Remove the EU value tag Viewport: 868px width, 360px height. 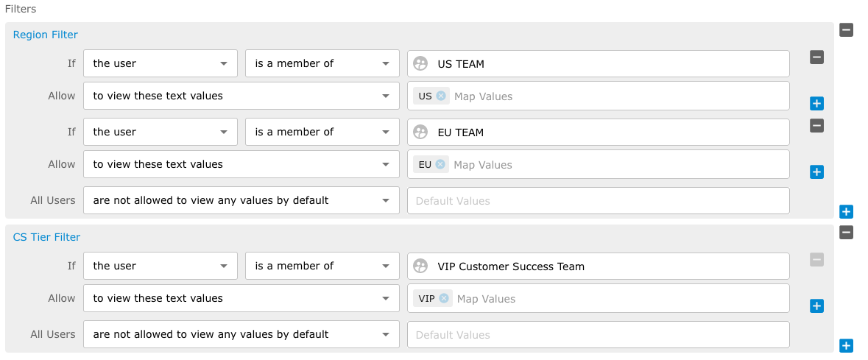coord(440,164)
